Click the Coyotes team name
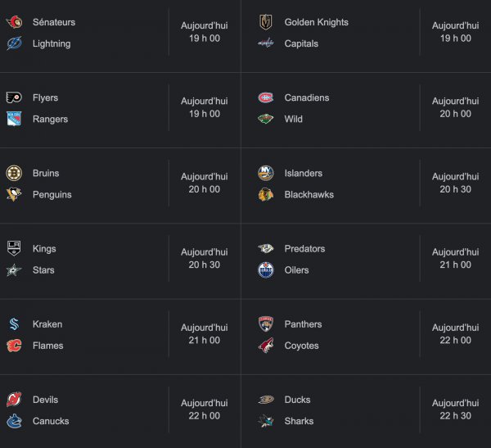Screen dimensions: 491x448 (301, 346)
